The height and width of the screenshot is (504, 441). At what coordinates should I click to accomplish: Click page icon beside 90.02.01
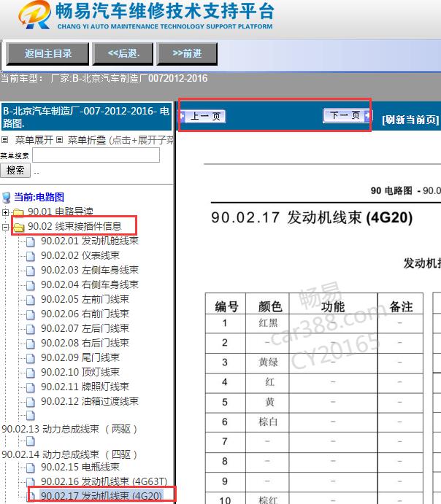pyautogui.click(x=30, y=241)
